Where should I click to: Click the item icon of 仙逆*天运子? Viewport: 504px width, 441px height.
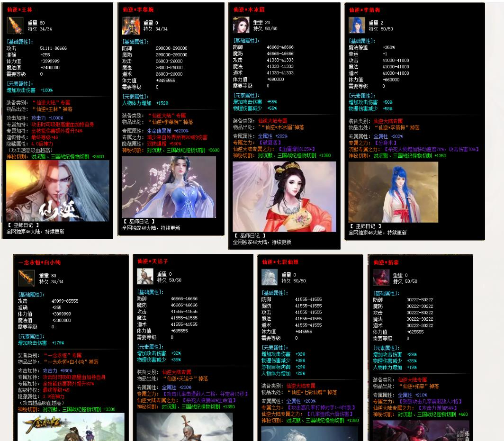pyautogui.click(x=145, y=277)
